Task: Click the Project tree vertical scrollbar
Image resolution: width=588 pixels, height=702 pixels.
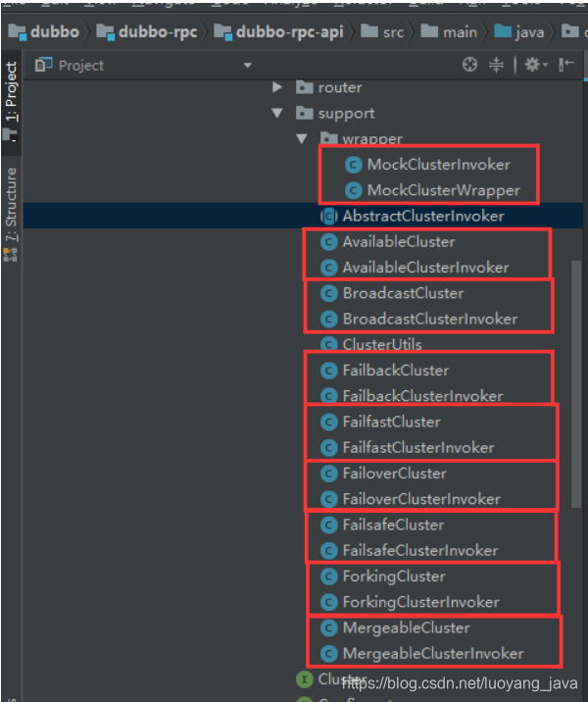Action: coord(576,383)
